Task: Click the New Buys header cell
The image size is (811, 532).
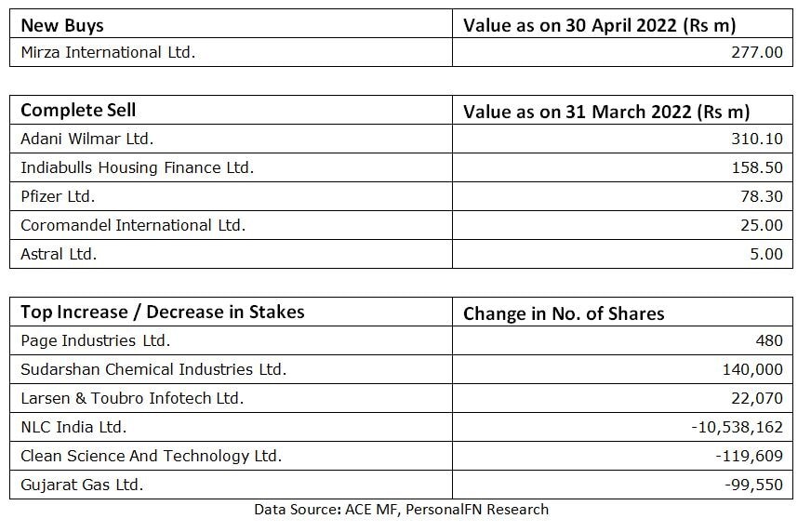Action: pos(62,24)
